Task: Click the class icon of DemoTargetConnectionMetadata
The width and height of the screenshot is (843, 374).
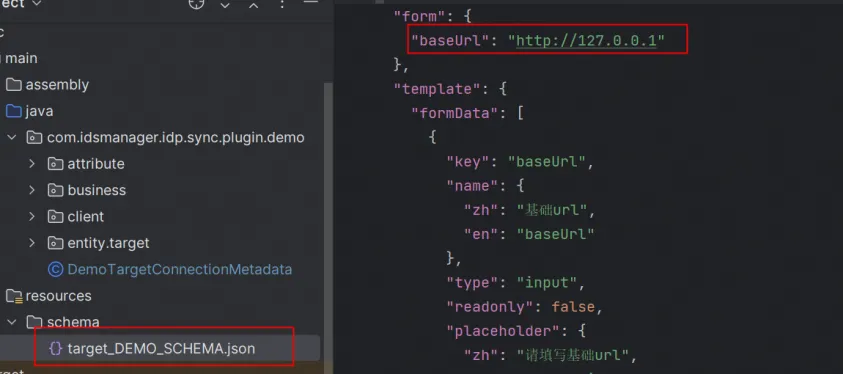Action: [55, 269]
